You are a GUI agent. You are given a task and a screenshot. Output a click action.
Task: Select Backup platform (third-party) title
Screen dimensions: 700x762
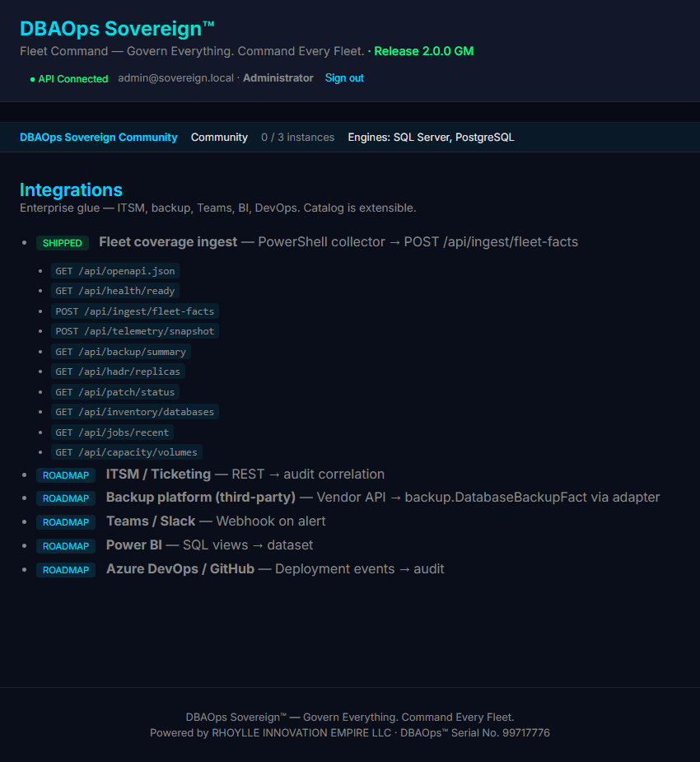click(201, 497)
